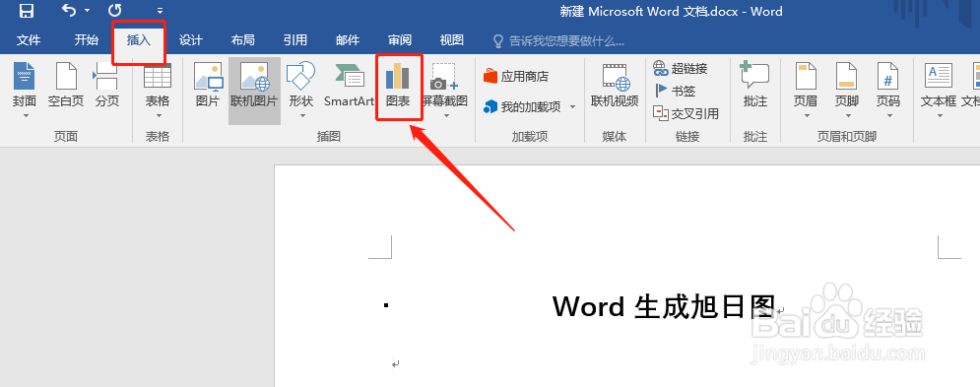Expand the 封面 dropdown arrow
Screen dimensions: 980x387
click(25, 115)
